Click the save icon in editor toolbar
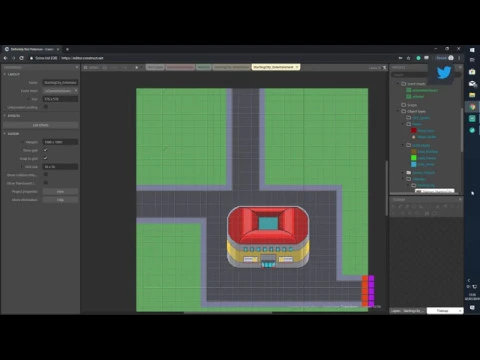480x360 pixels. click(x=104, y=67)
